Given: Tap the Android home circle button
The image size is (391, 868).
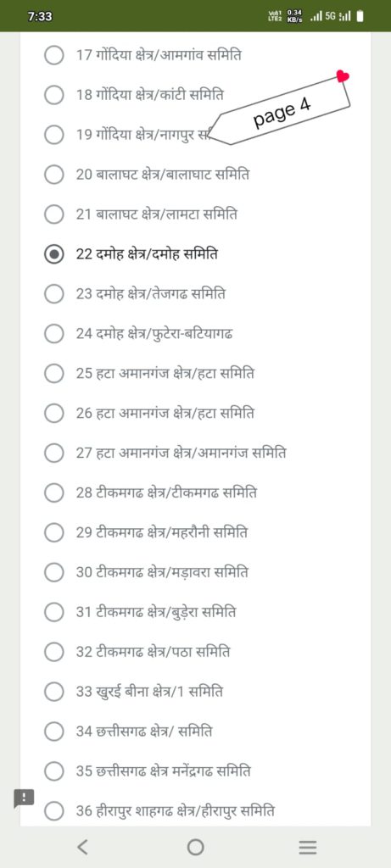Looking at the screenshot, I should [x=195, y=847].
